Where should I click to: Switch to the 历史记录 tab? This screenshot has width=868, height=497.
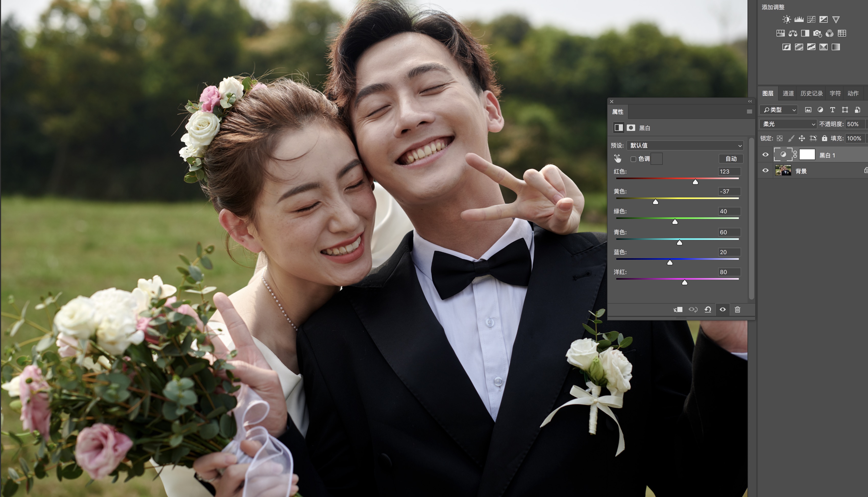coord(811,93)
